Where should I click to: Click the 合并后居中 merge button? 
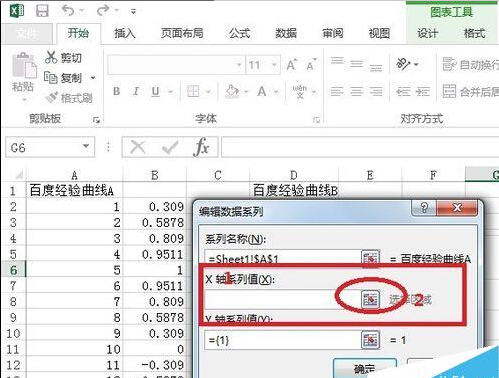coord(470,91)
